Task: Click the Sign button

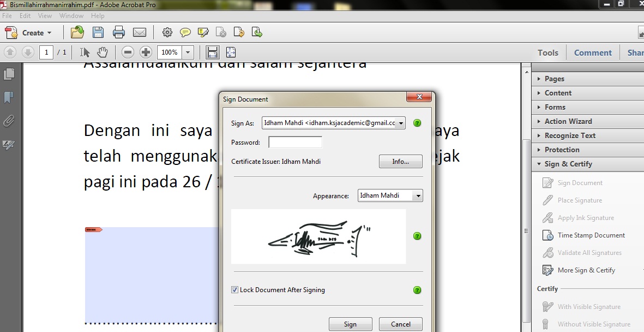Action: coord(350,324)
